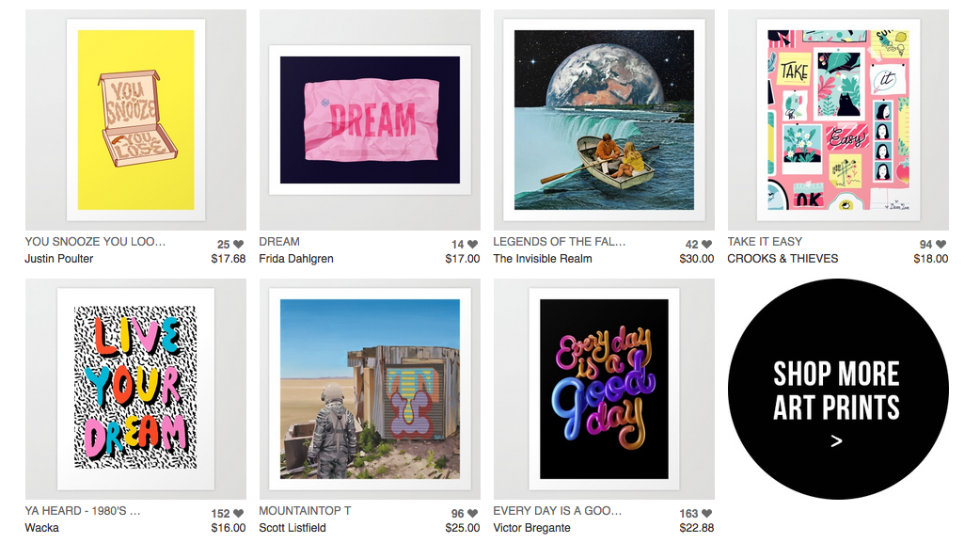Viewport: 980px width, 543px height.
Task: Visit artist Justin Poulter's page
Action: (x=58, y=259)
